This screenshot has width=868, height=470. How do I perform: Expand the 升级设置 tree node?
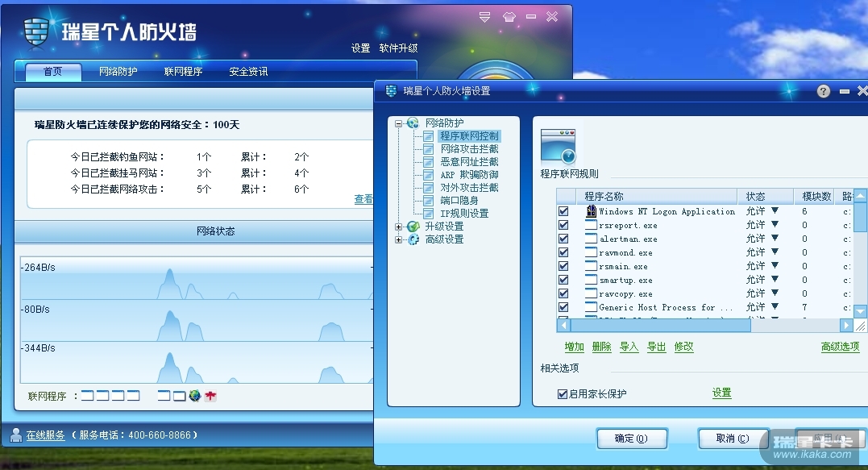coord(399,227)
